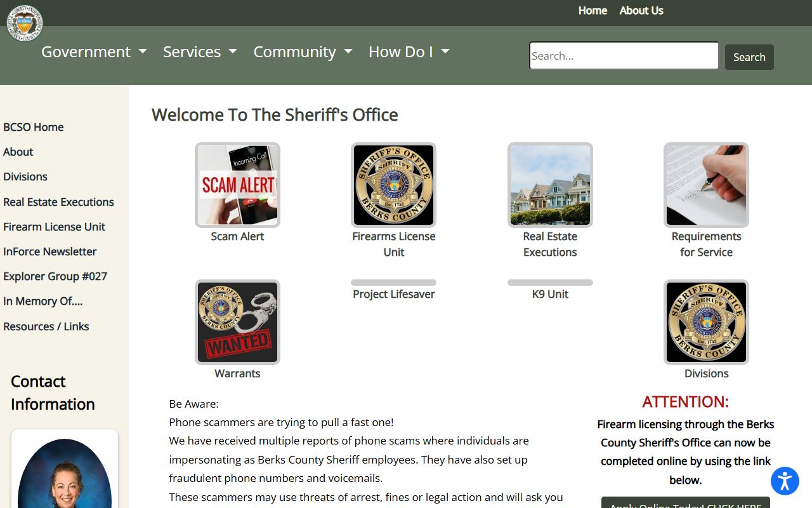Click the Contact Information heading
Viewport: 812px width, 508px height.
53,392
